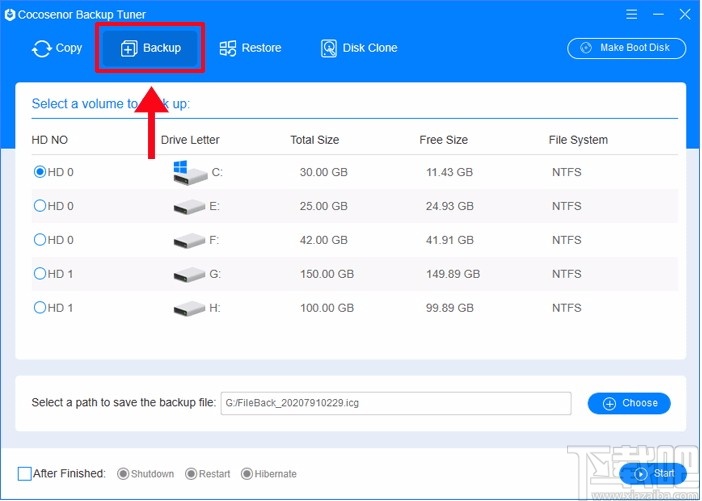Select the Hibernate radio option

[247, 474]
